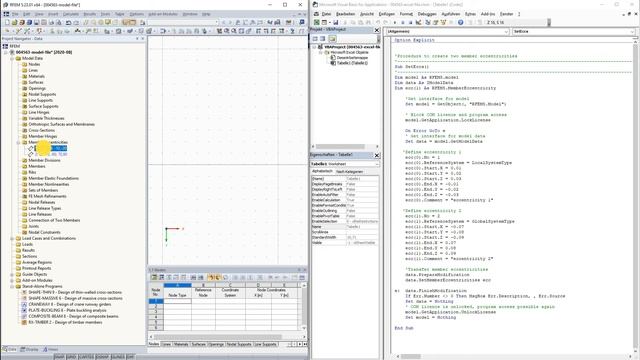Image resolution: width=640 pixels, height=360 pixels.
Task: Click DisplayPageBreaks row in properties list
Action: pos(345,184)
